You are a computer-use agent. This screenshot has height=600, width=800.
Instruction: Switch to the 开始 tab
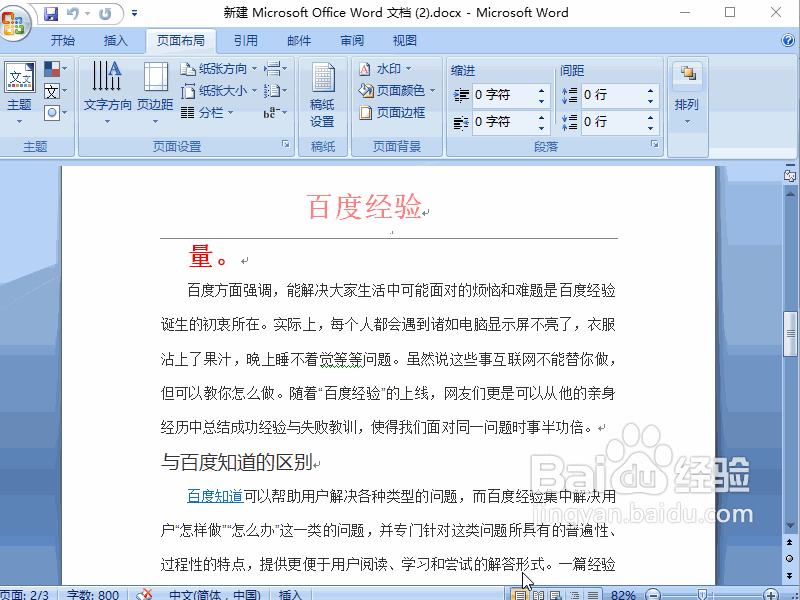click(63, 40)
